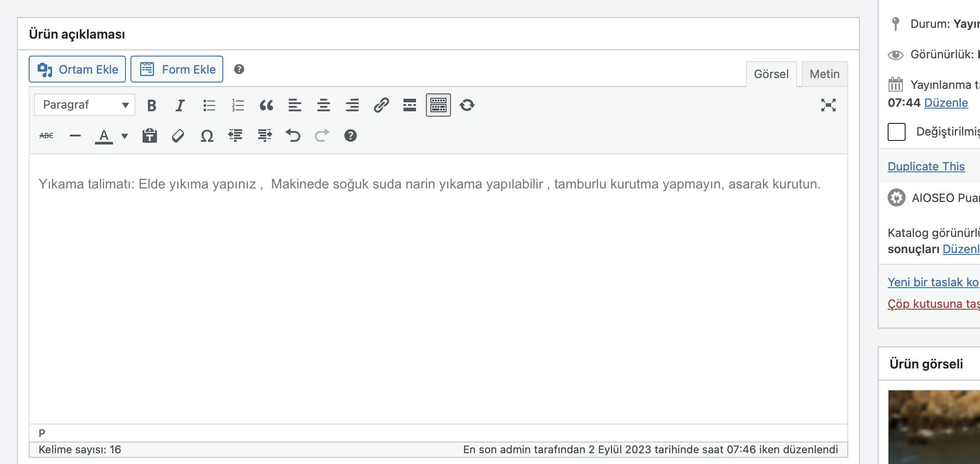Open the help icon next to Form Ekle

(x=239, y=69)
